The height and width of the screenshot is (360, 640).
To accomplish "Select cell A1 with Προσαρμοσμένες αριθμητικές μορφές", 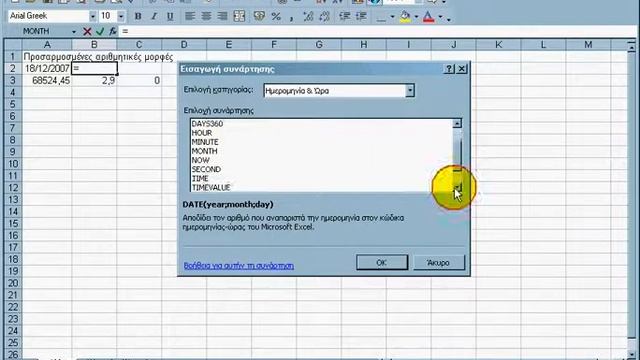I will (x=47, y=57).
